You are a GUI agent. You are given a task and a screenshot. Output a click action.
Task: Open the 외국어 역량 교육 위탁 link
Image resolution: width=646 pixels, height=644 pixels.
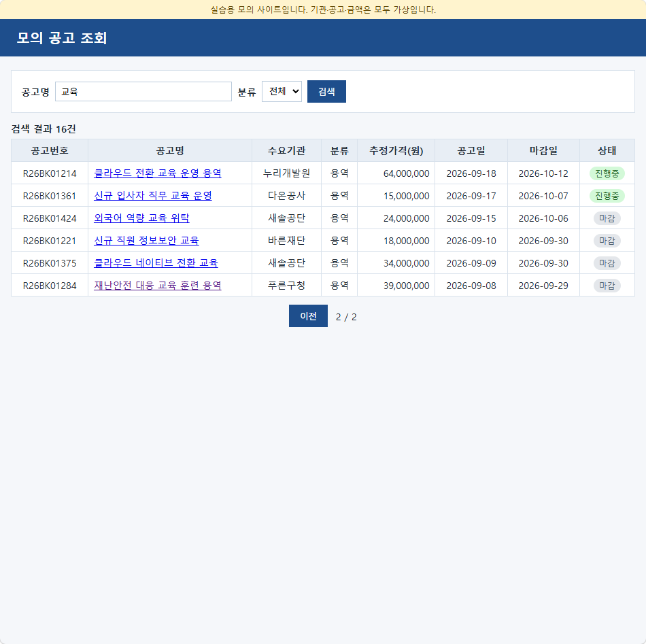coord(141,218)
